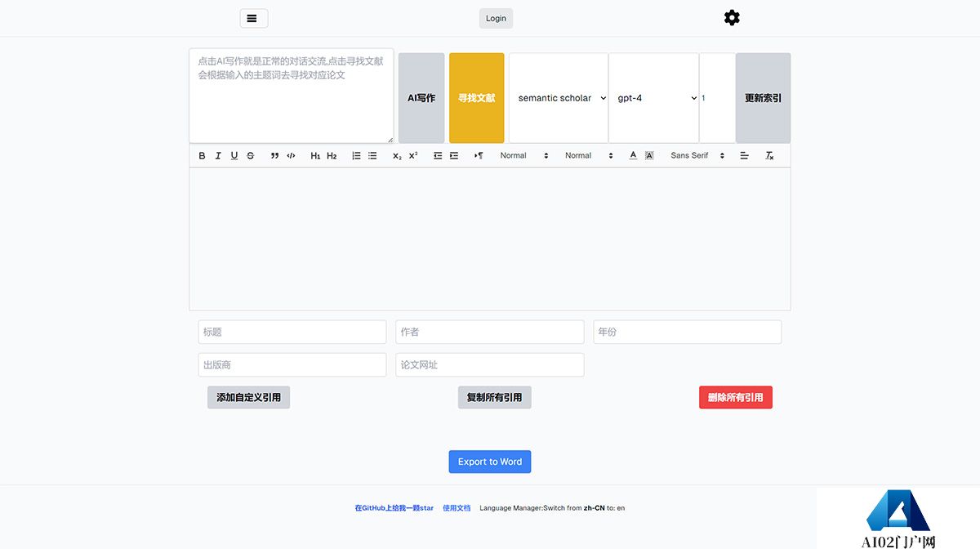The height and width of the screenshot is (549, 980).
Task: Toggle underline formatting
Action: pos(234,155)
